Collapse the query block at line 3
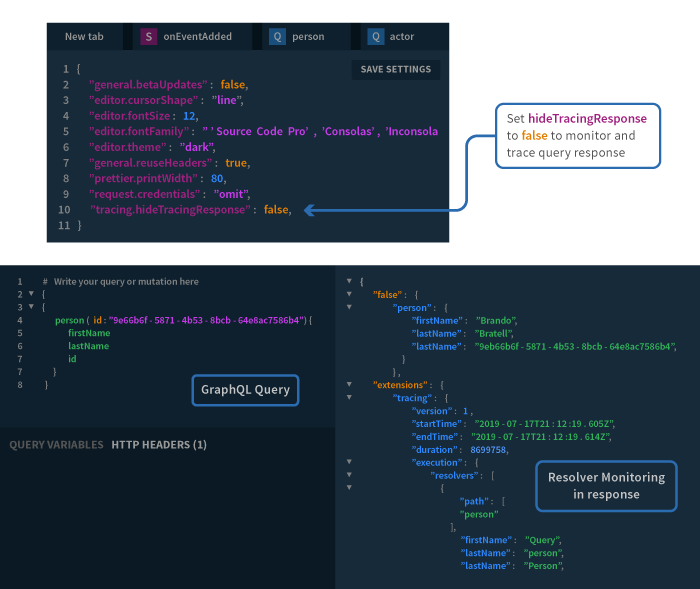 (x=31, y=307)
